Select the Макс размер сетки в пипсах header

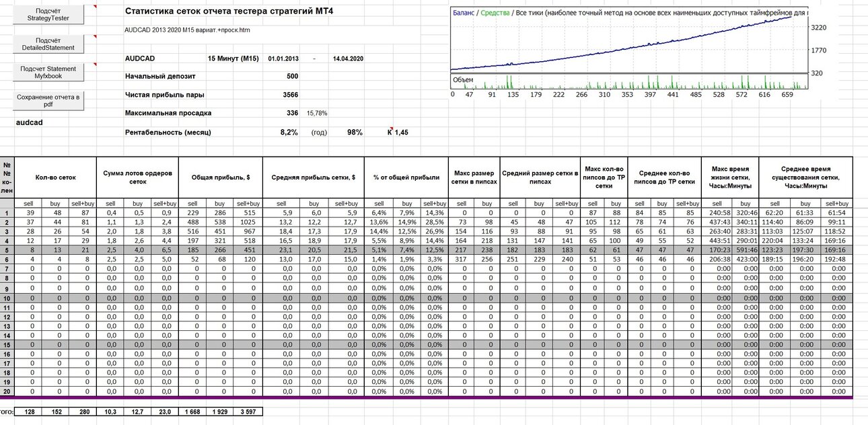point(474,178)
